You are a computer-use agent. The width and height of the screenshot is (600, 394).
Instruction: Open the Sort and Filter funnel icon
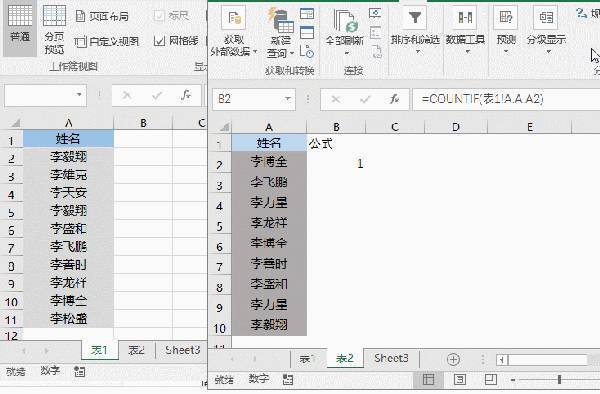pos(415,18)
